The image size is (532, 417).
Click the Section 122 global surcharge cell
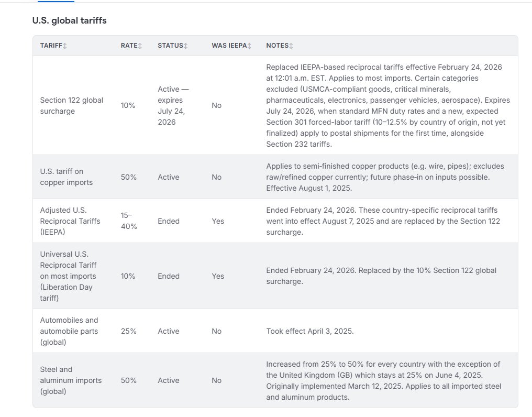(72, 106)
